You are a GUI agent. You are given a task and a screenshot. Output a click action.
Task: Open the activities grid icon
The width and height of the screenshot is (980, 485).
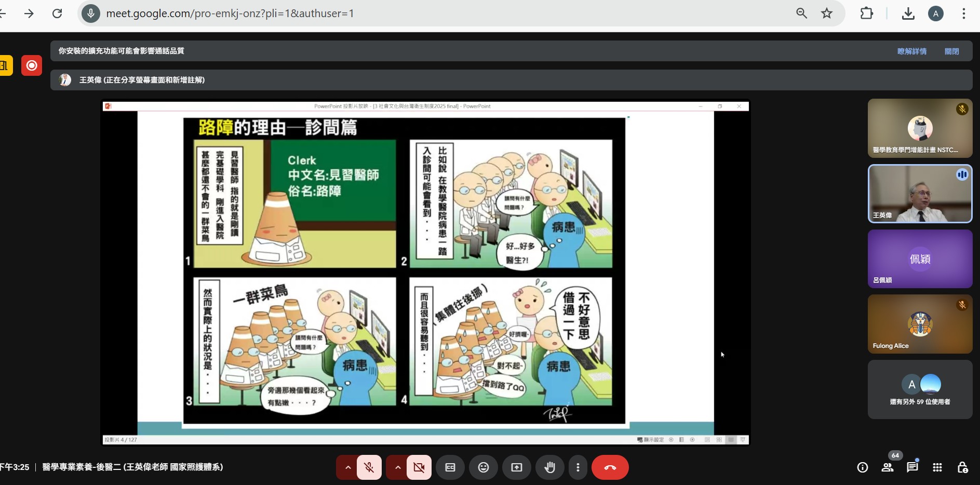coord(937,467)
